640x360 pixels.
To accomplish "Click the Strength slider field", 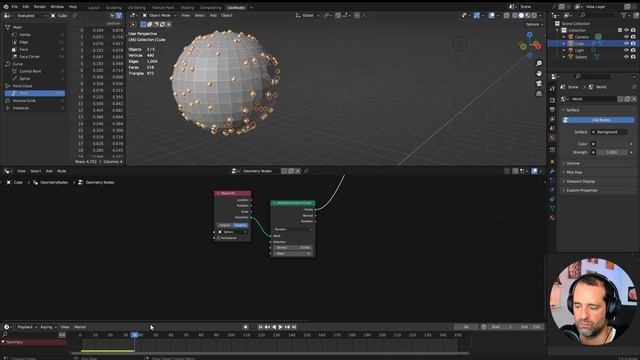I will tap(611, 152).
